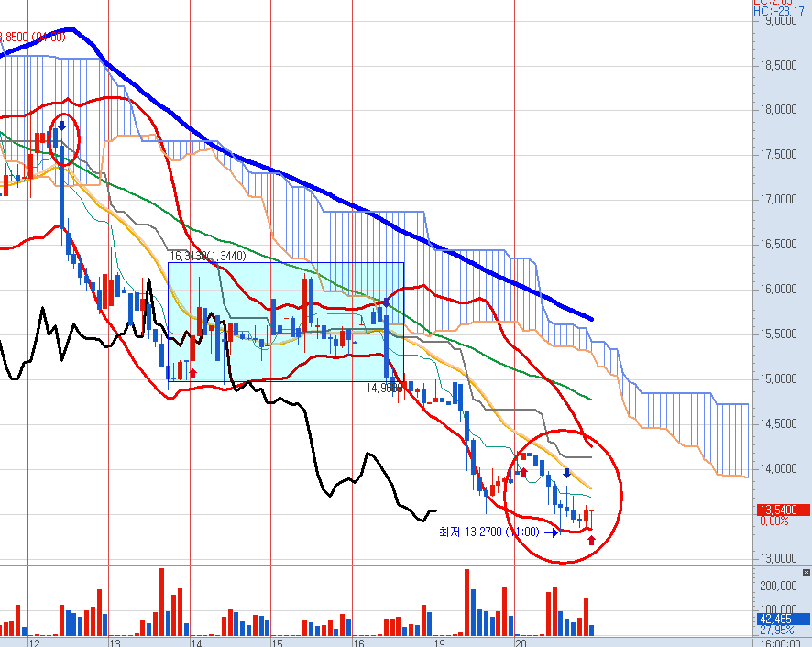Click the 14,0000 price axis label
Screen dimensions: 812x647
(x=778, y=469)
